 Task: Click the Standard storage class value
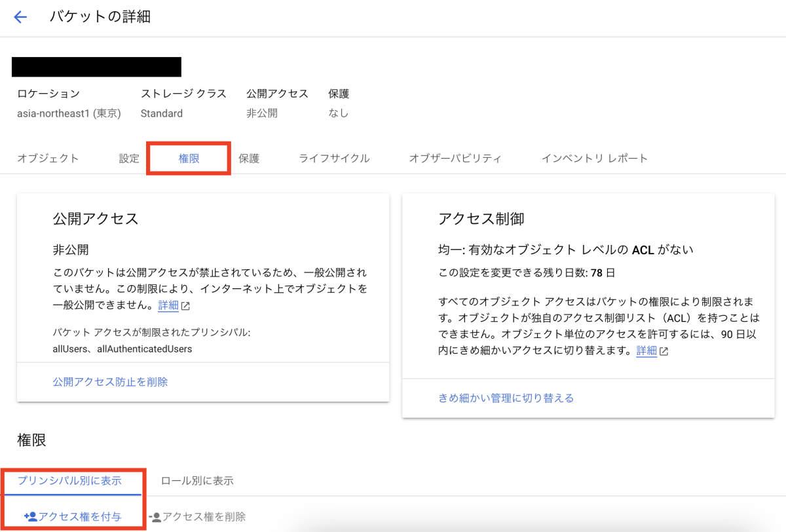pos(162,113)
